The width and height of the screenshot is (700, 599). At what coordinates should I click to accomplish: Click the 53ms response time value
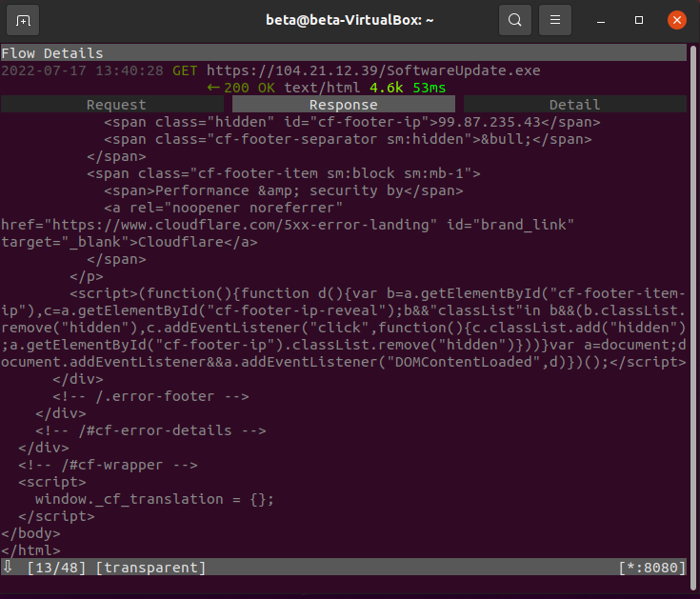(429, 88)
